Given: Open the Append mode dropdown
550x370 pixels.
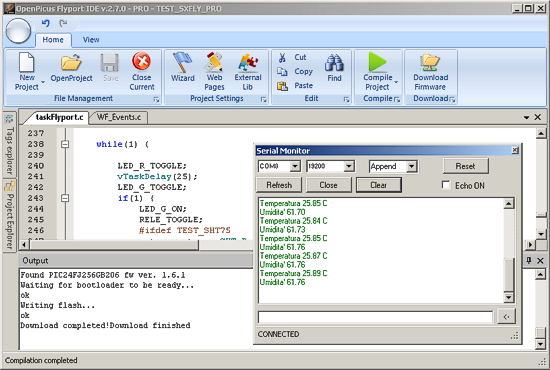Looking at the screenshot, I should [411, 166].
